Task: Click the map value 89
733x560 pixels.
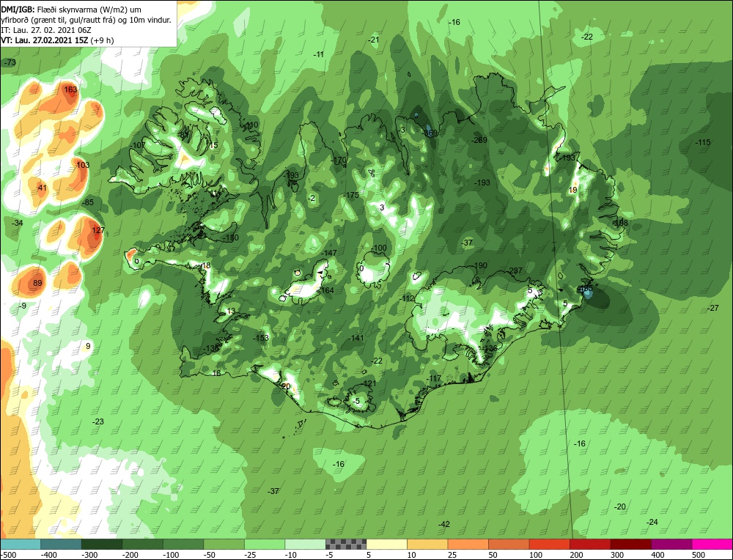Action: (37, 283)
